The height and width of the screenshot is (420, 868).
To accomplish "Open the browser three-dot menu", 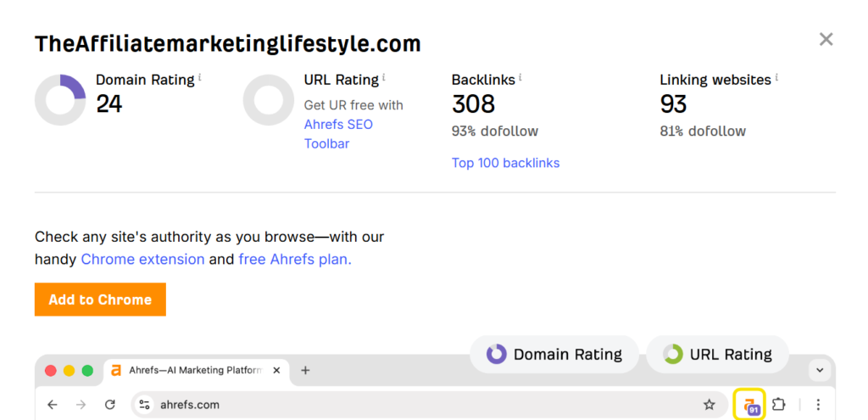I will pyautogui.click(x=818, y=405).
